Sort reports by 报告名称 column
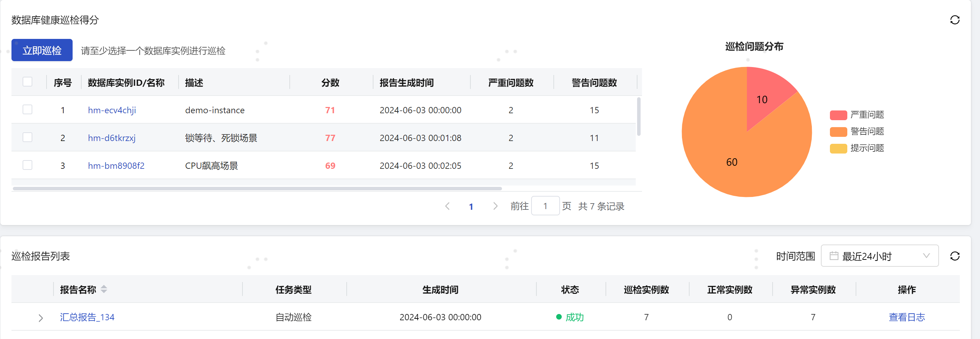Image resolution: width=980 pixels, height=339 pixels. pos(103,289)
